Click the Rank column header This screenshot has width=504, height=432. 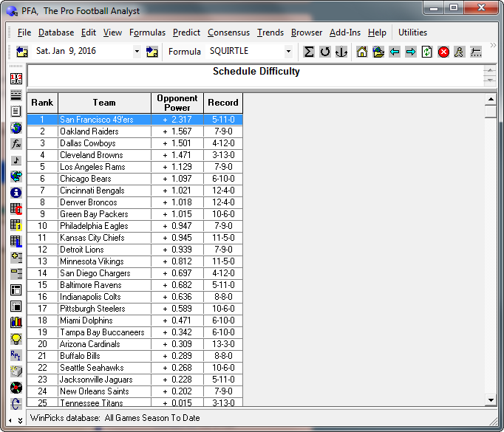(42, 103)
